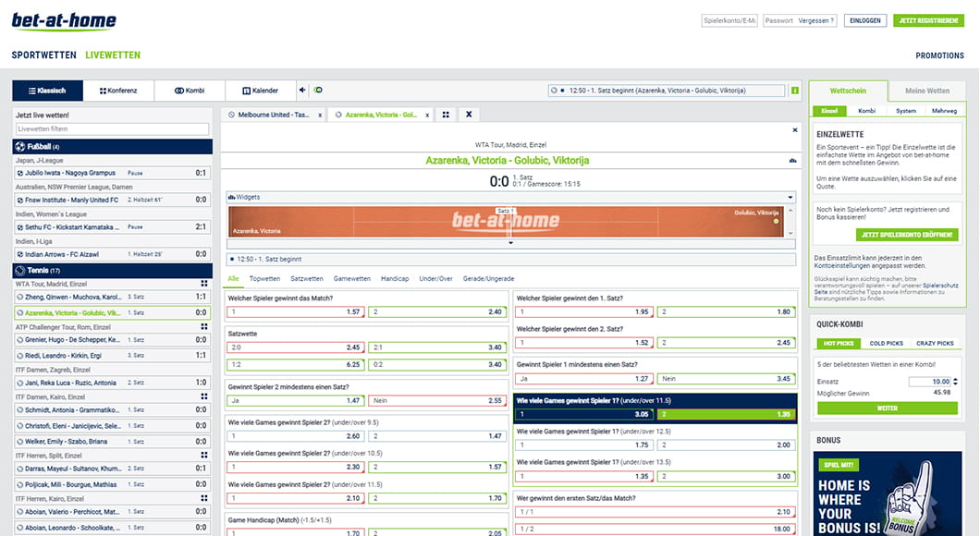This screenshot has width=980, height=536.
Task: Open grid icon for WTA Tour, Madrid
Action: (203, 284)
